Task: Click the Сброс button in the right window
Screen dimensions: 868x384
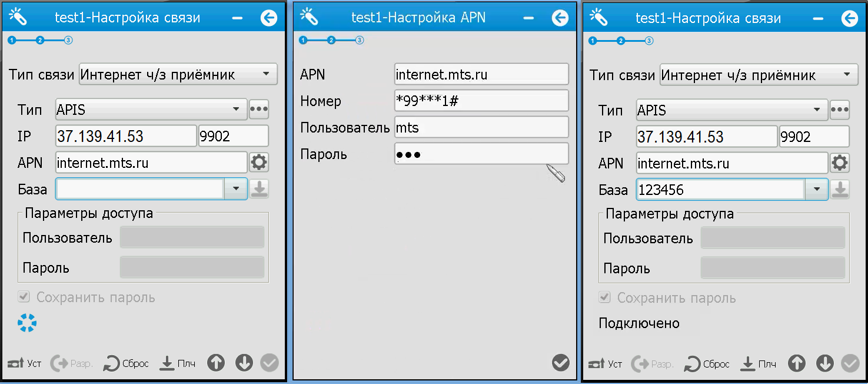Action: (707, 364)
